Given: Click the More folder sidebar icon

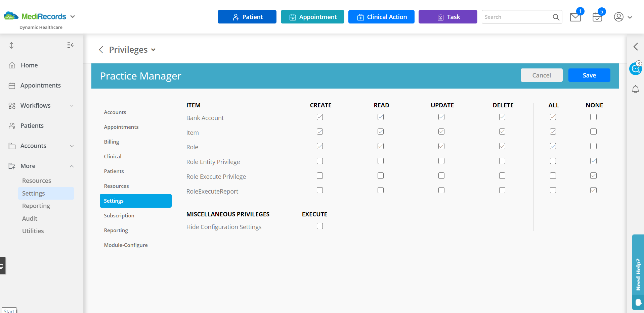Looking at the screenshot, I should pyautogui.click(x=12, y=166).
